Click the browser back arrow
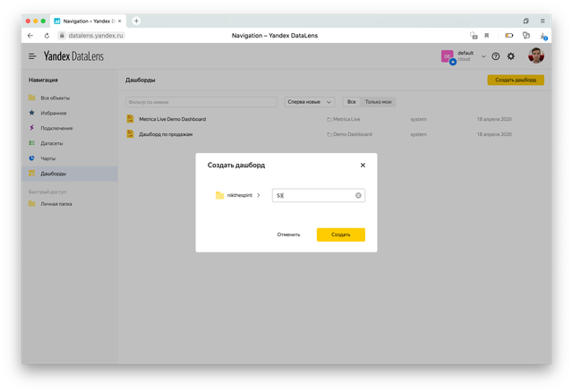The width and height of the screenshot is (573, 392). coord(31,36)
